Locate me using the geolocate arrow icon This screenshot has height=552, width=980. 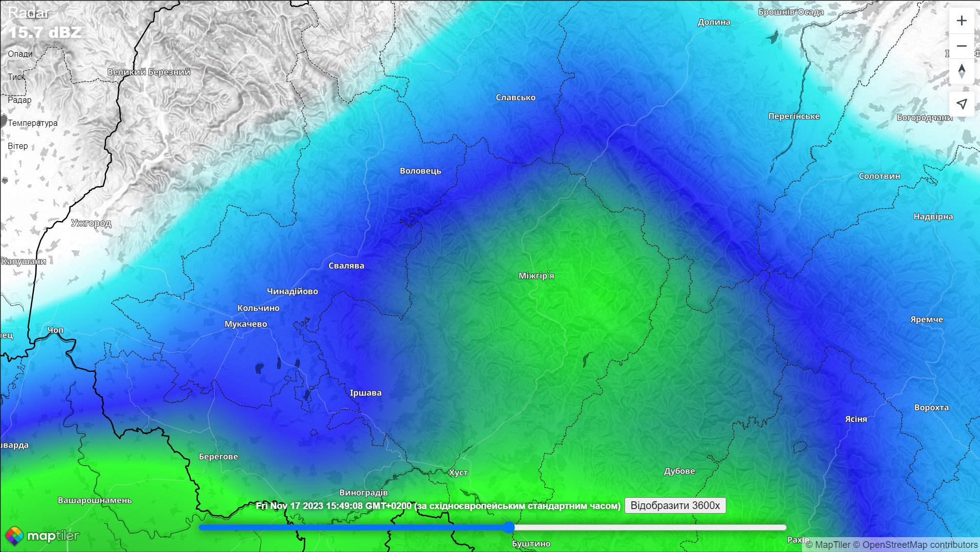(962, 104)
